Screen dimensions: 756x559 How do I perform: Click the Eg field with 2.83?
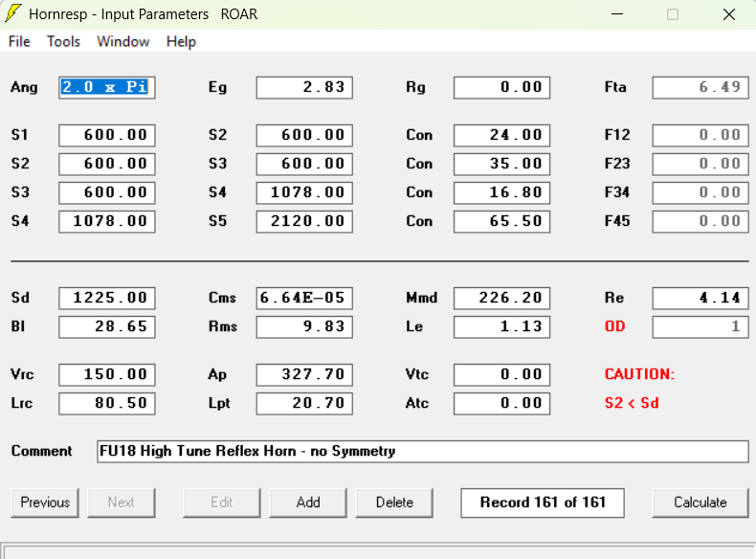pos(304,87)
